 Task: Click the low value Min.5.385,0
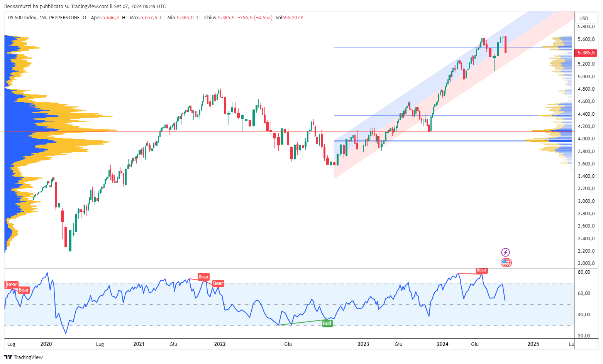[x=180, y=18]
